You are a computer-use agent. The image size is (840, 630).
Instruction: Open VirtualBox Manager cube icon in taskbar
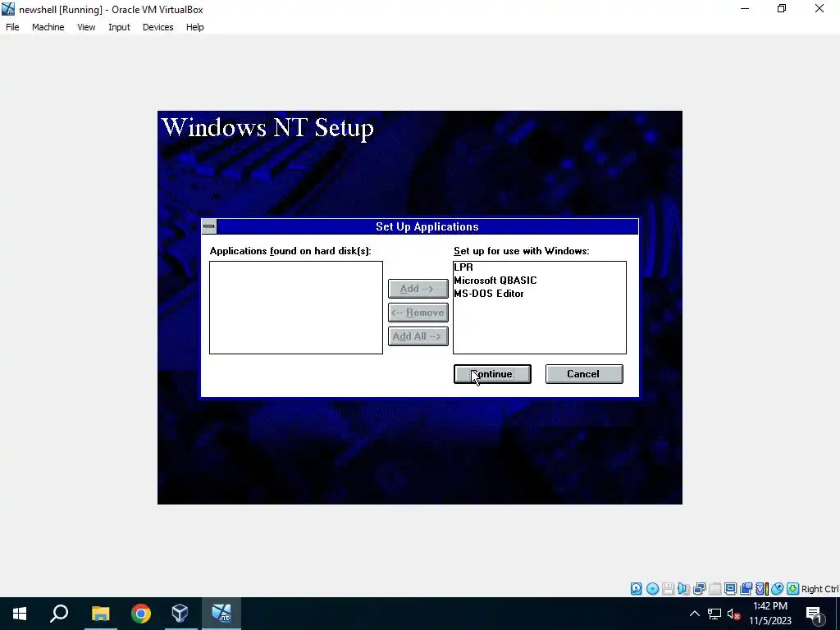pos(180,614)
